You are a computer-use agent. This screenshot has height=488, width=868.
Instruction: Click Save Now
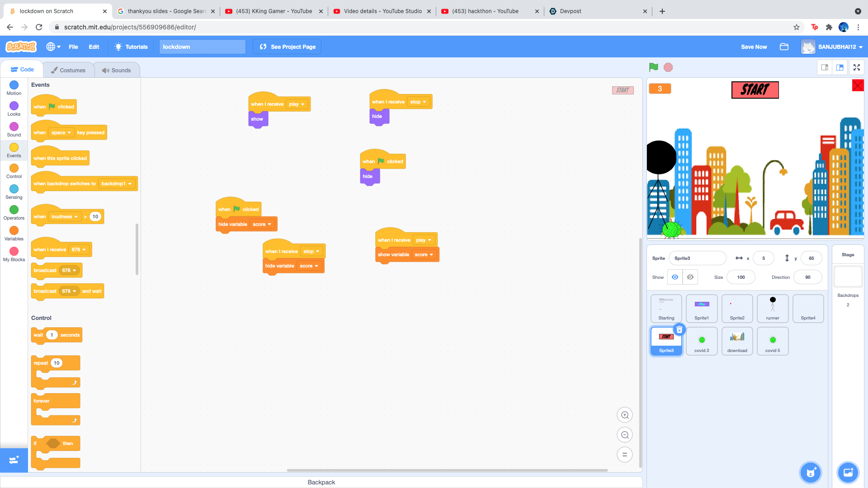754,47
